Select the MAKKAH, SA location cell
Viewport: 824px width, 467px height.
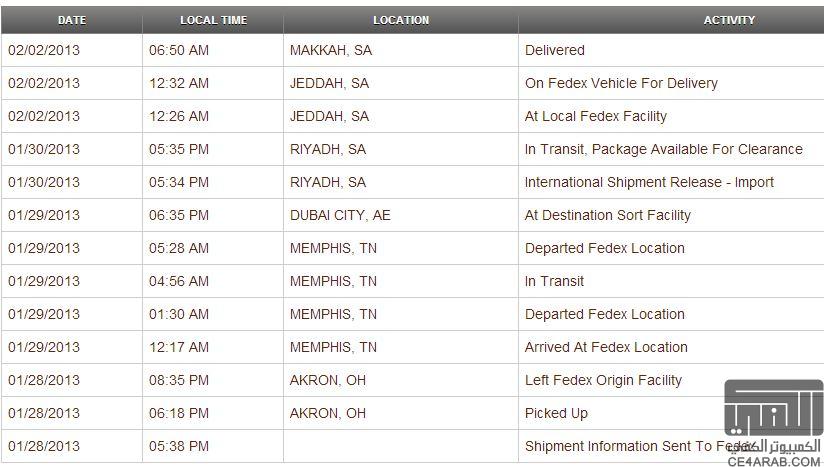(331, 50)
